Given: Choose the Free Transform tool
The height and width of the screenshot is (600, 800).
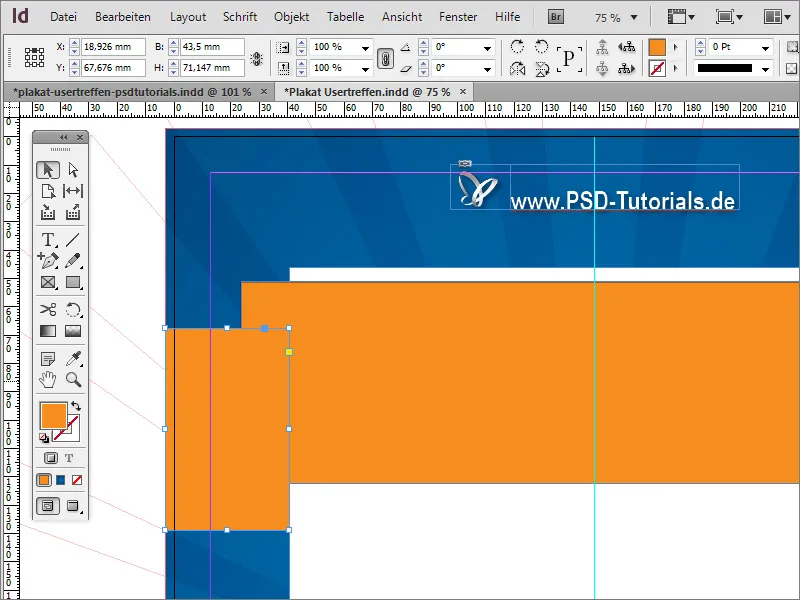Looking at the screenshot, I should (x=73, y=310).
